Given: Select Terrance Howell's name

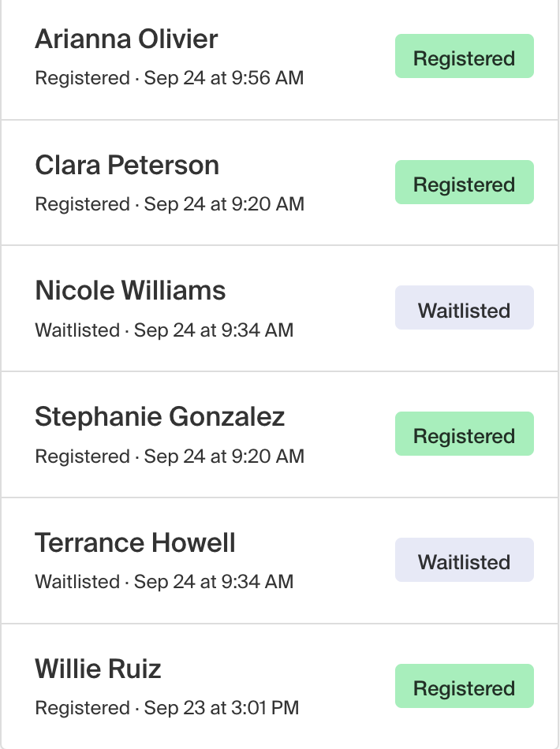Looking at the screenshot, I should click(x=135, y=542).
